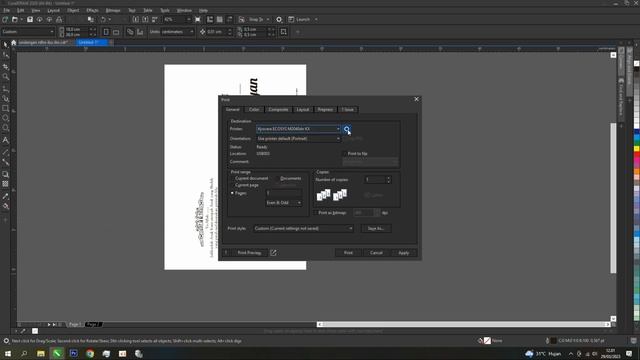Select the Freehand tool in toolbox
The image size is (640, 360).
click(5, 88)
